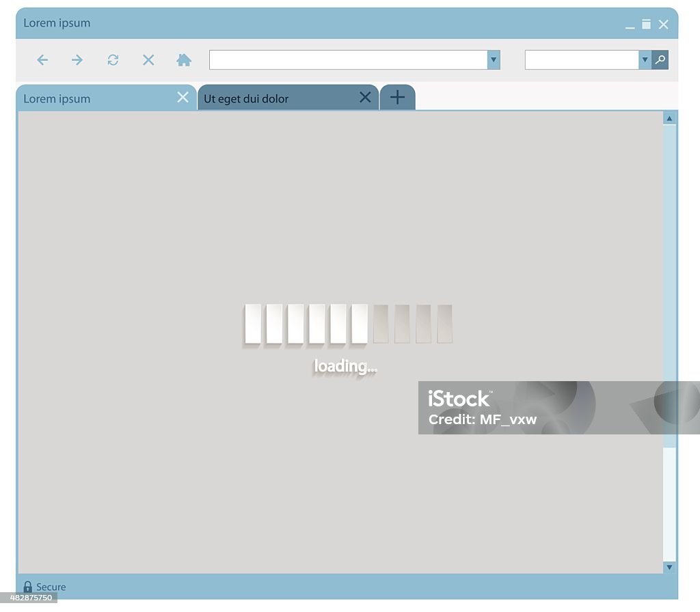Click the scrollbar down arrow

point(669,567)
